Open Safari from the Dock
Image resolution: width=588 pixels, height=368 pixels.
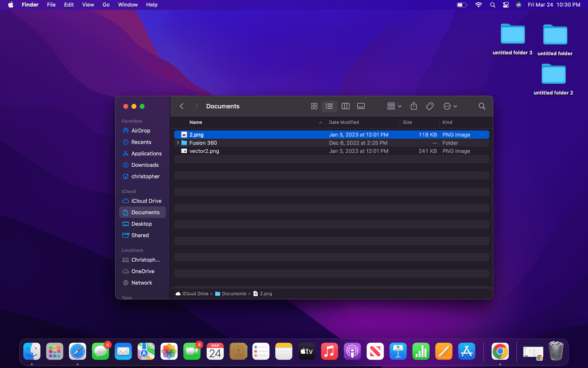(78, 352)
